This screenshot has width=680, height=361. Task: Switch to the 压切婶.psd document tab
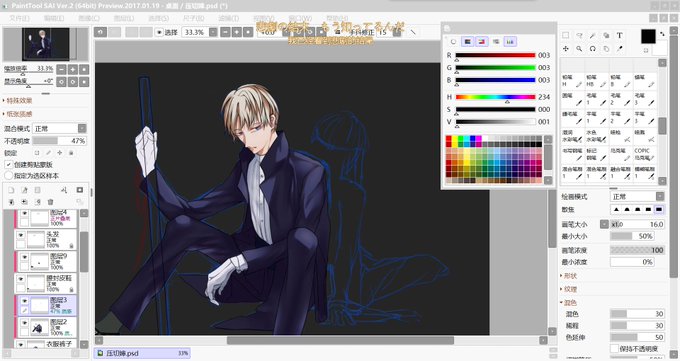point(142,353)
